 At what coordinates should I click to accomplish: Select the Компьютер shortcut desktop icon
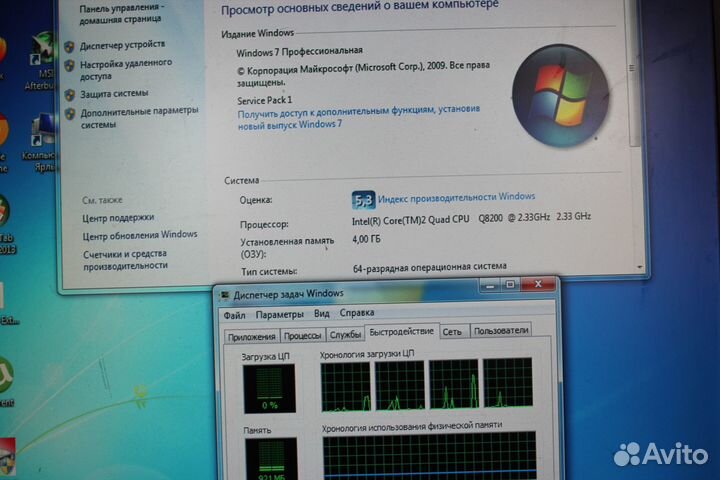pyautogui.click(x=41, y=142)
